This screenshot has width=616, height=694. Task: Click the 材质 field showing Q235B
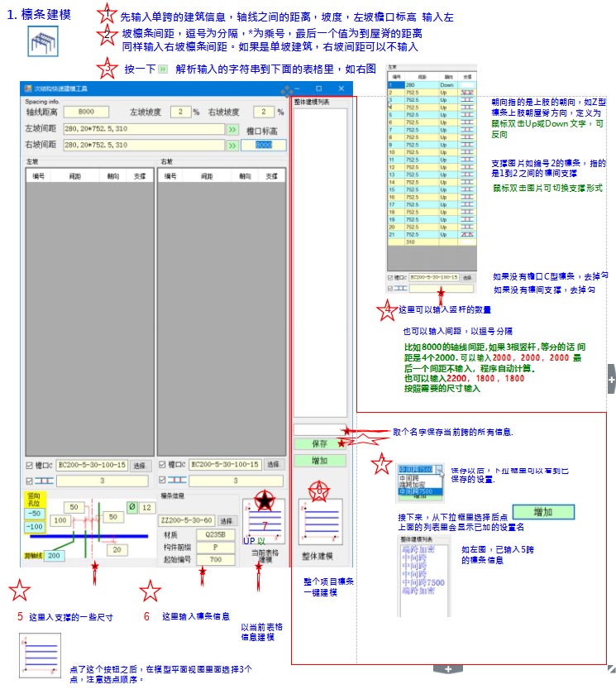[216, 535]
